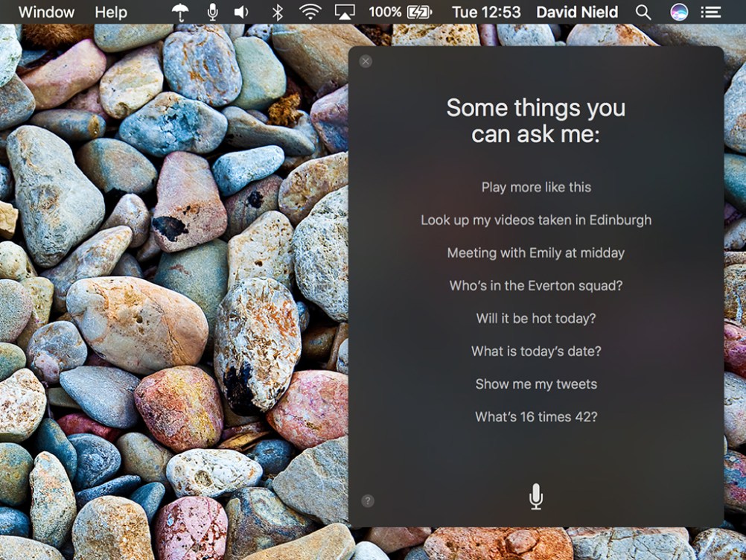Click the umbrella menu bar icon
The image size is (746, 560).
180,12
